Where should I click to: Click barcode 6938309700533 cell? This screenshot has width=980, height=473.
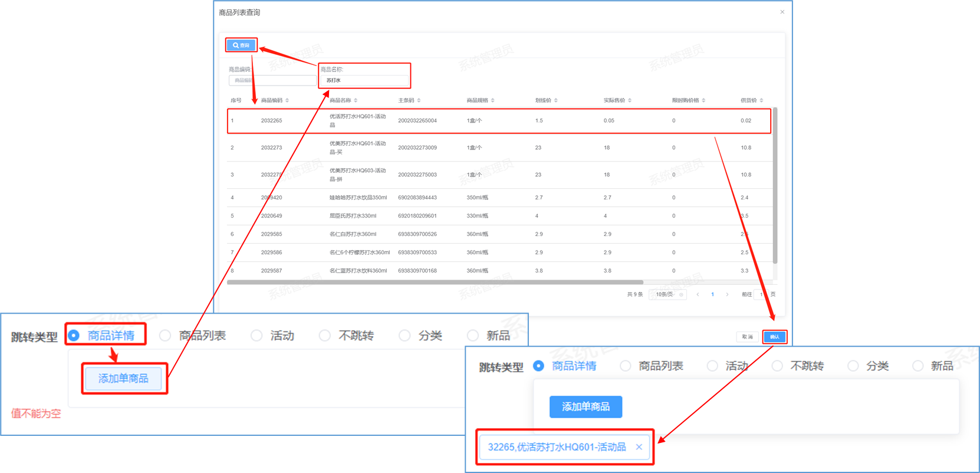click(x=417, y=252)
